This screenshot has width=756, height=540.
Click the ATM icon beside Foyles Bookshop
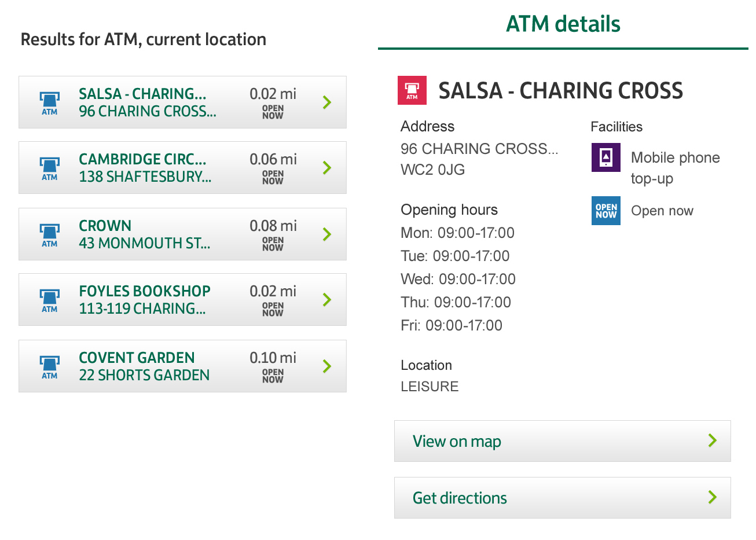(x=50, y=300)
